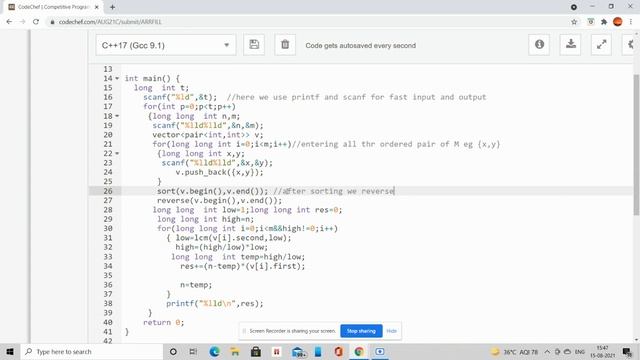Open Cortana circle on taskbar
This screenshot has height=360, width=640.
pos(173,351)
